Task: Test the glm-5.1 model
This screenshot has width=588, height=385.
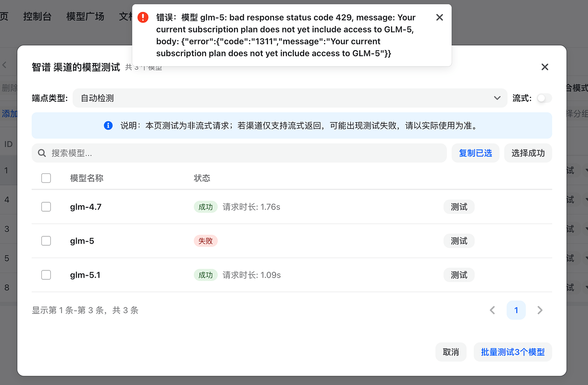Action: pos(459,275)
